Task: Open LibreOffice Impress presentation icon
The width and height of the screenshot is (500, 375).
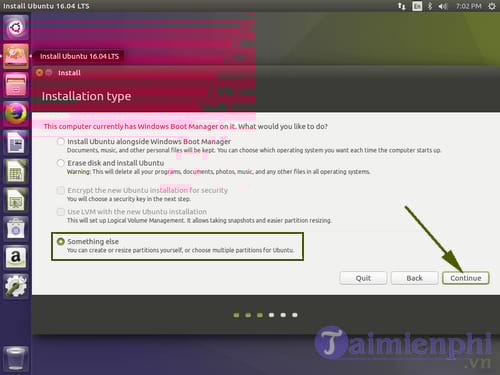Action: pyautogui.click(x=16, y=200)
